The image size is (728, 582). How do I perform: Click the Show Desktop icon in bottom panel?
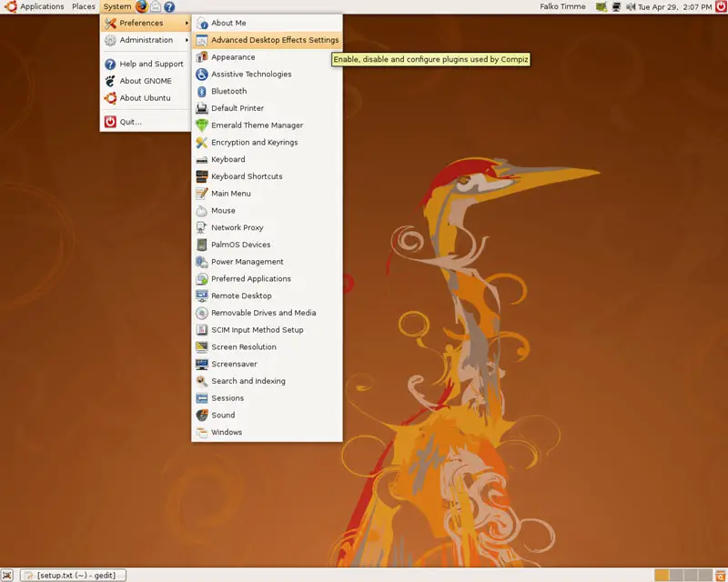coord(7,576)
